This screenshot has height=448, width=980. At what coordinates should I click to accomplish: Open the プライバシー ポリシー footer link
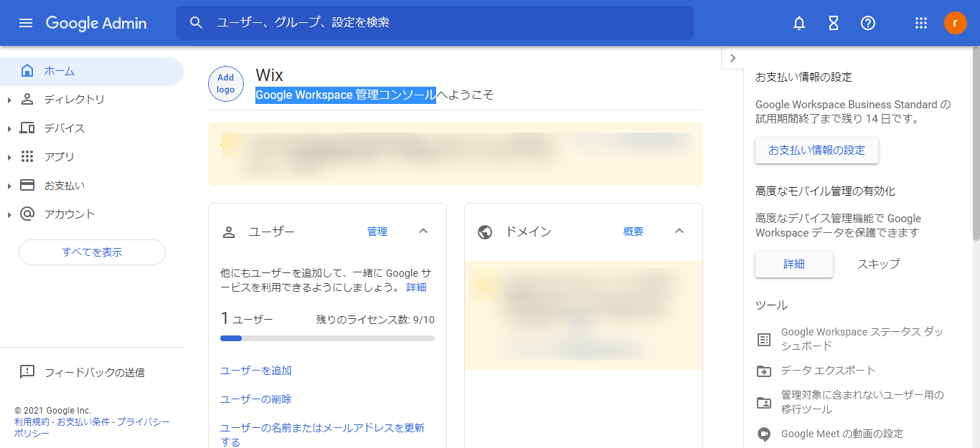tap(92, 428)
